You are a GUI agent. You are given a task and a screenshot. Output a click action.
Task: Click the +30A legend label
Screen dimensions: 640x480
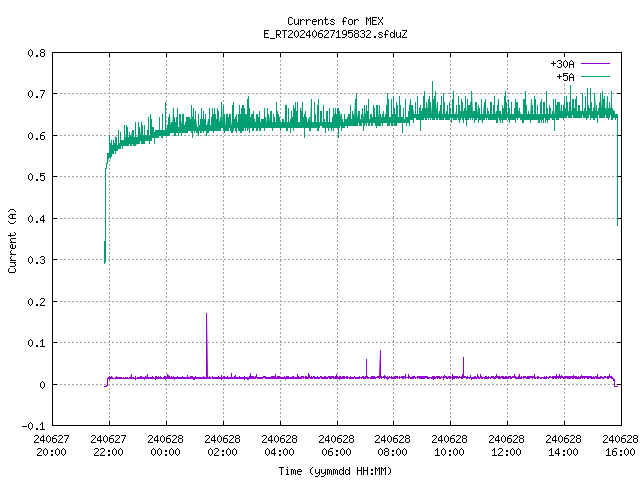coord(562,64)
